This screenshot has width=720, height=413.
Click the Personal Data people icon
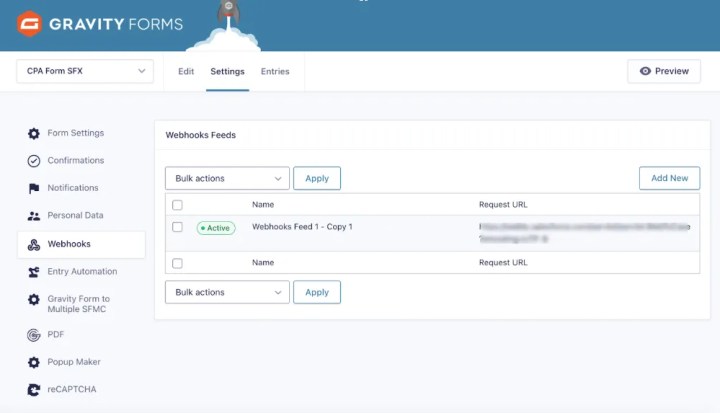coord(34,216)
